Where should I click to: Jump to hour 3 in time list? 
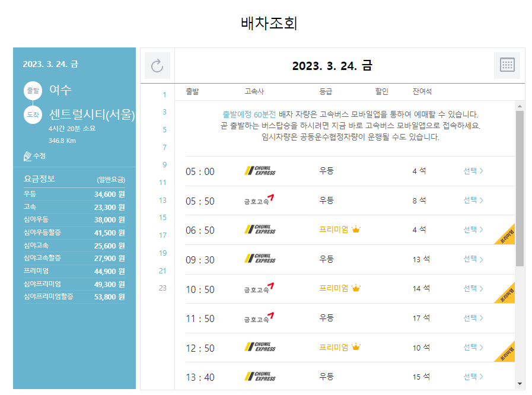164,112
